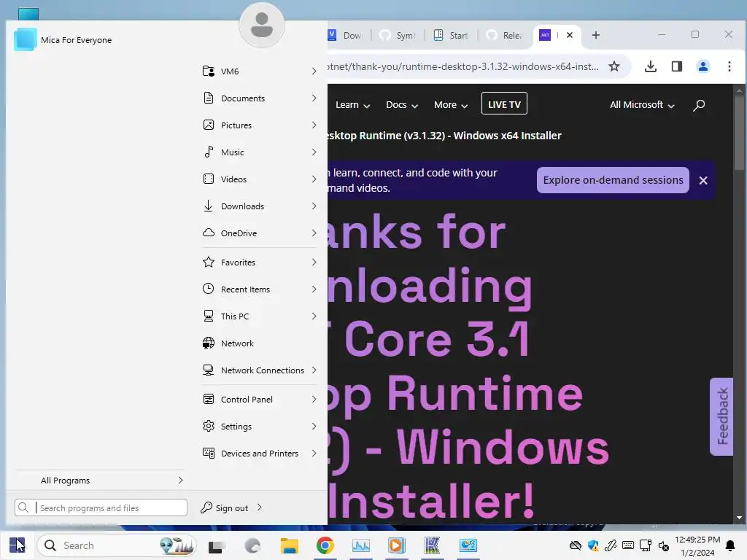Click the Windows Security tray icon
747x560 pixels.
(593, 545)
